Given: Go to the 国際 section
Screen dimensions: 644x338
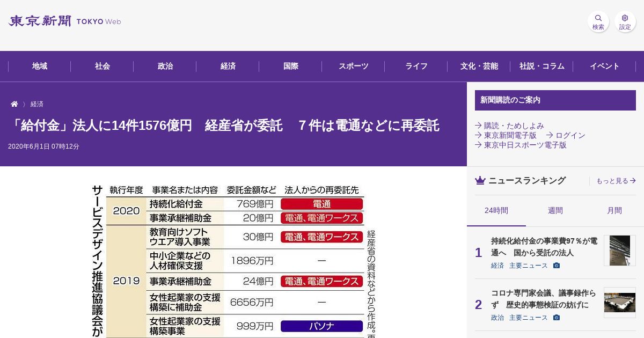Looking at the screenshot, I should coord(291,66).
